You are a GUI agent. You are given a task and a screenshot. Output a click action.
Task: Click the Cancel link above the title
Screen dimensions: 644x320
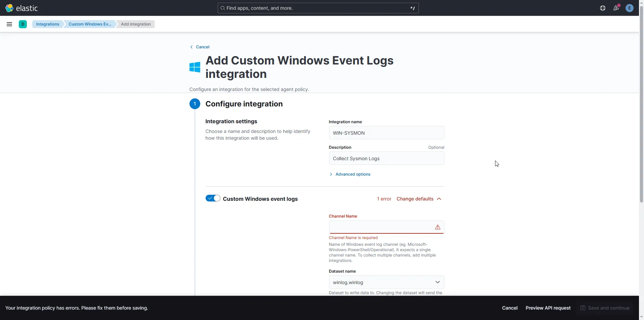click(202, 47)
